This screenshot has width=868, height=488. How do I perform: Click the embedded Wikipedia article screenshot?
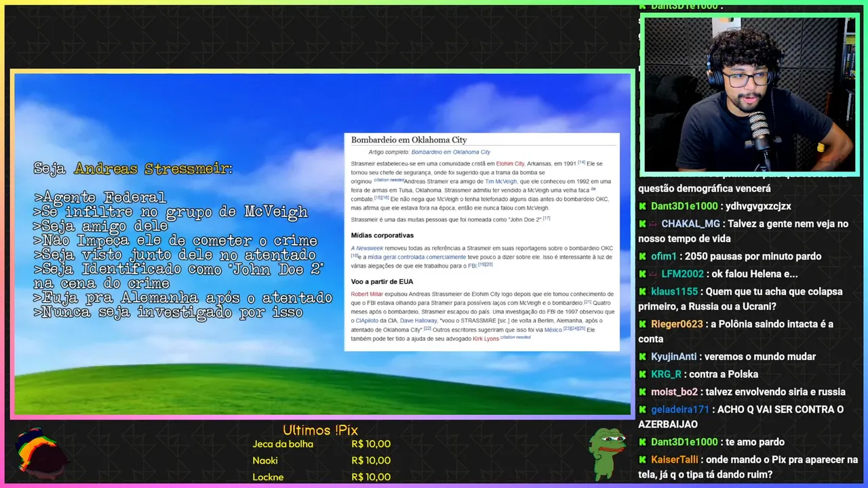(x=482, y=242)
